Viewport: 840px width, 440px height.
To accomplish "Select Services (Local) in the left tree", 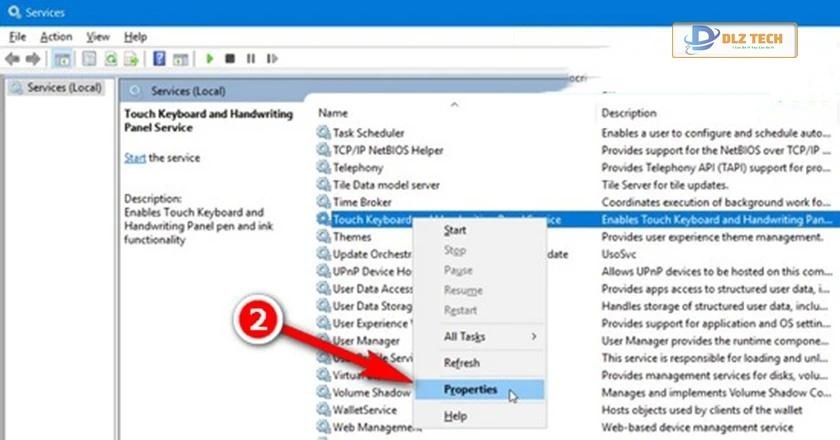I will point(64,88).
